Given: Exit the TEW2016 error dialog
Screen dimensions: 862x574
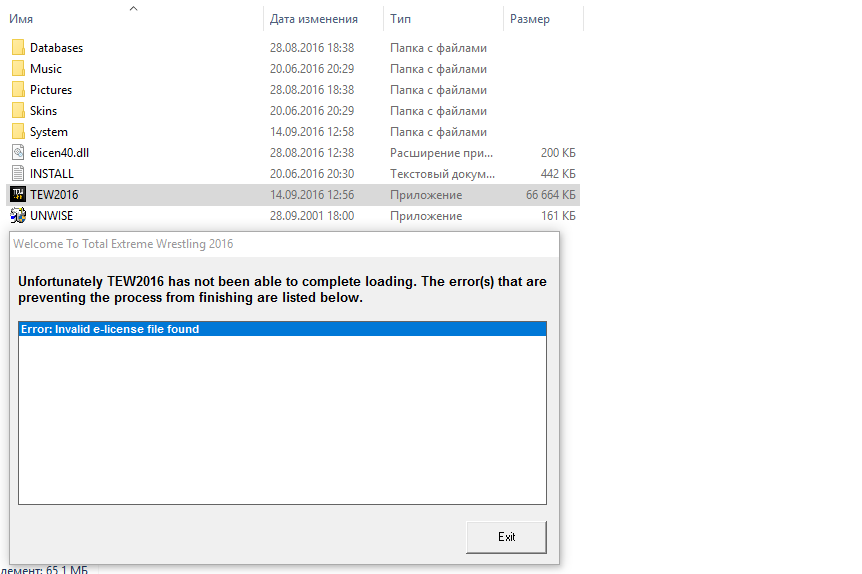Looking at the screenshot, I should pos(506,537).
